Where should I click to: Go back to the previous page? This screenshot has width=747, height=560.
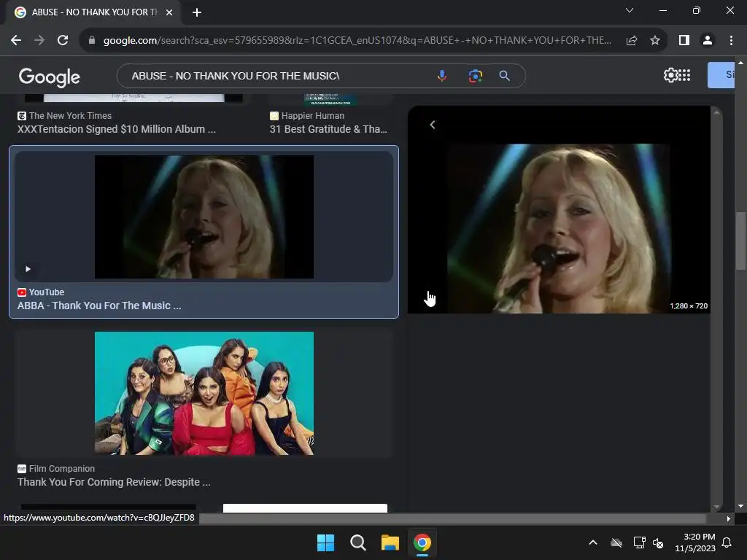click(16, 41)
